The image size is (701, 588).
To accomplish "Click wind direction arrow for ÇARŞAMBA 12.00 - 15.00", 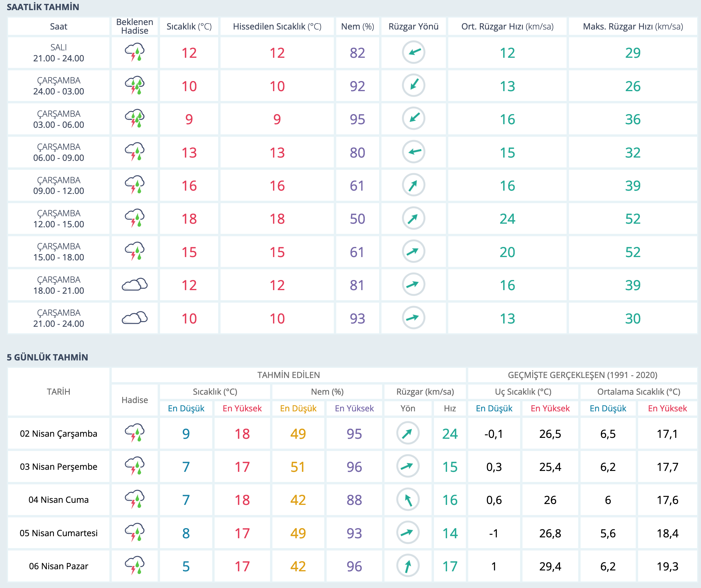I will pos(413,218).
